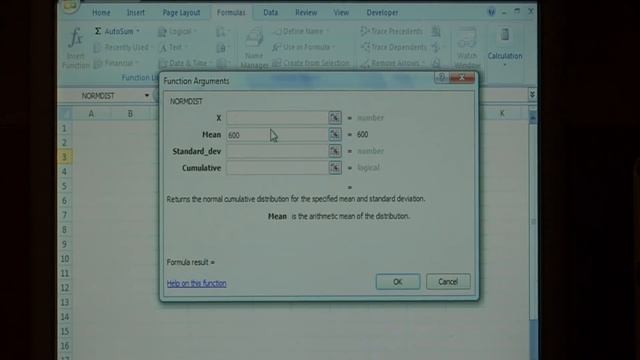Viewport: 640px width, 360px height.
Task: Open the Use in Formula dropdown
Action: [x=304, y=48]
